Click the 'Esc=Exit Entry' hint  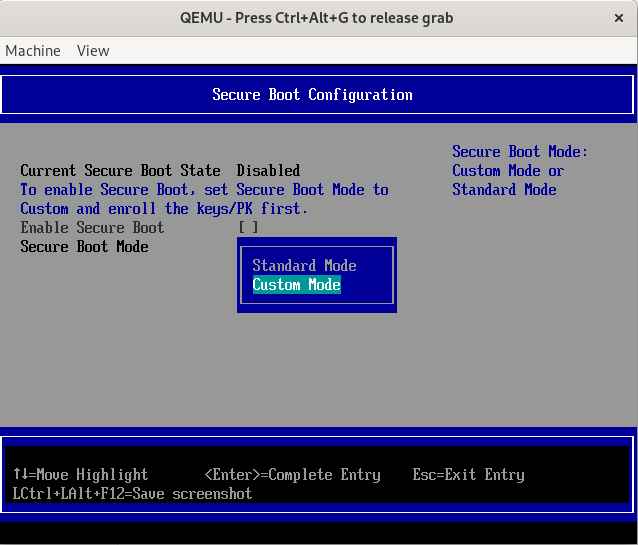coord(468,475)
